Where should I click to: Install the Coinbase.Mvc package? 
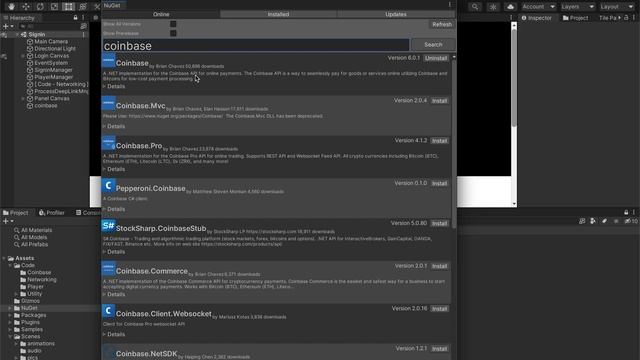[x=440, y=101]
